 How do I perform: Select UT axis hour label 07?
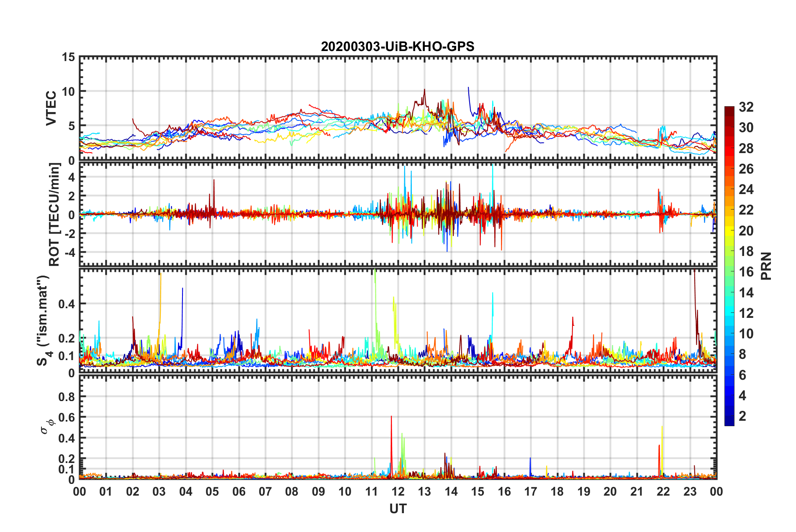(x=265, y=491)
